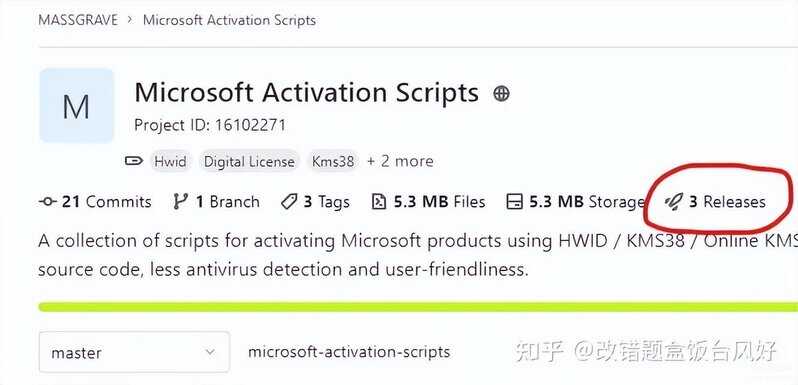Click the rocket icon beside 3 Releases

(x=674, y=202)
